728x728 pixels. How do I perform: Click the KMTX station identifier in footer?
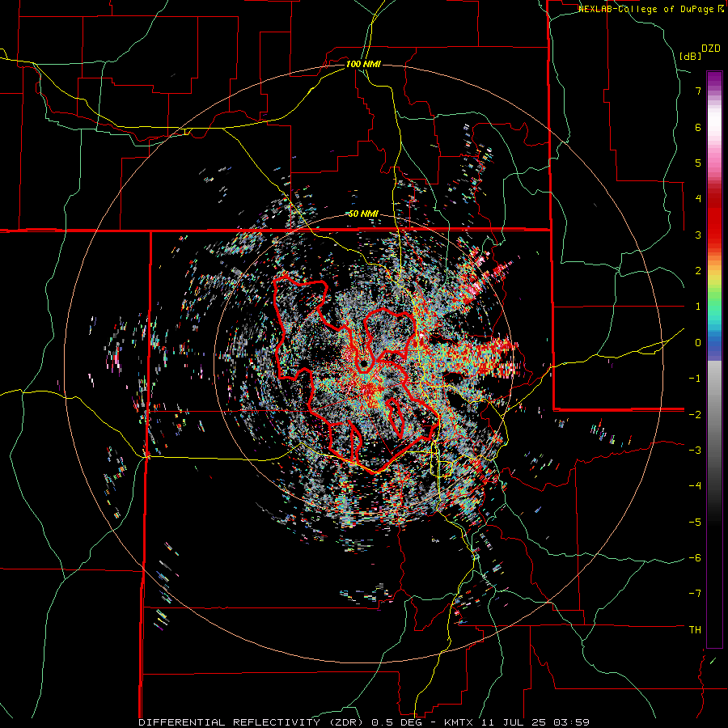(x=458, y=722)
